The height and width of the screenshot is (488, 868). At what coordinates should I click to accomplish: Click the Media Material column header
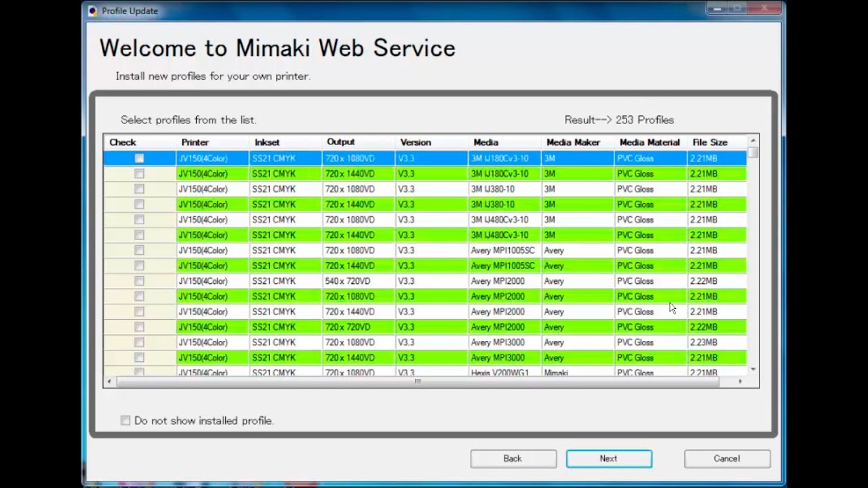[x=651, y=142]
